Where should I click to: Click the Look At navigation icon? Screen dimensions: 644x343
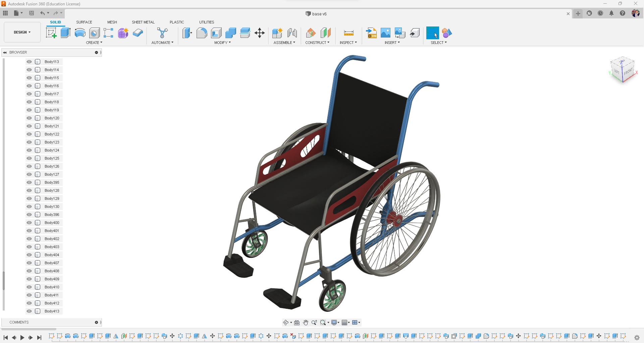(297, 323)
